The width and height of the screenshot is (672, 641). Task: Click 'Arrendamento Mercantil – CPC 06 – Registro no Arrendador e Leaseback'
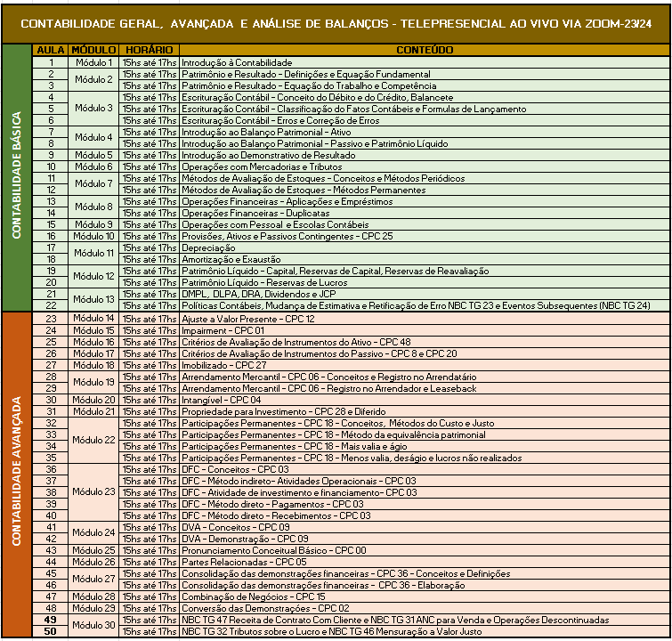(425, 388)
